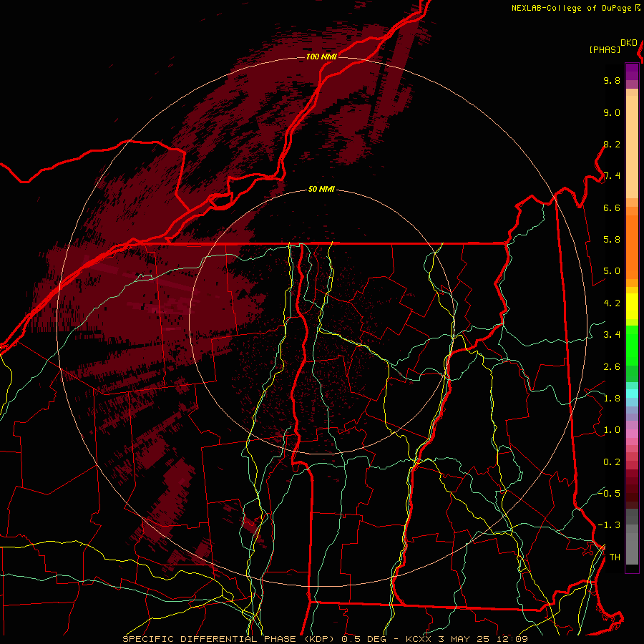Click the 50 NMI range ring label
The height and width of the screenshot is (644, 644).
point(321,190)
